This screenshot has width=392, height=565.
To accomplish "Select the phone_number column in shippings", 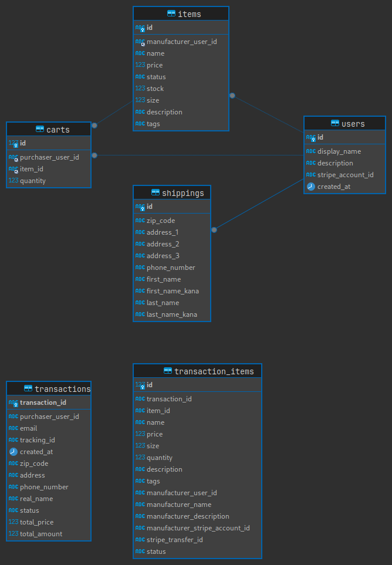I will click(x=171, y=268).
